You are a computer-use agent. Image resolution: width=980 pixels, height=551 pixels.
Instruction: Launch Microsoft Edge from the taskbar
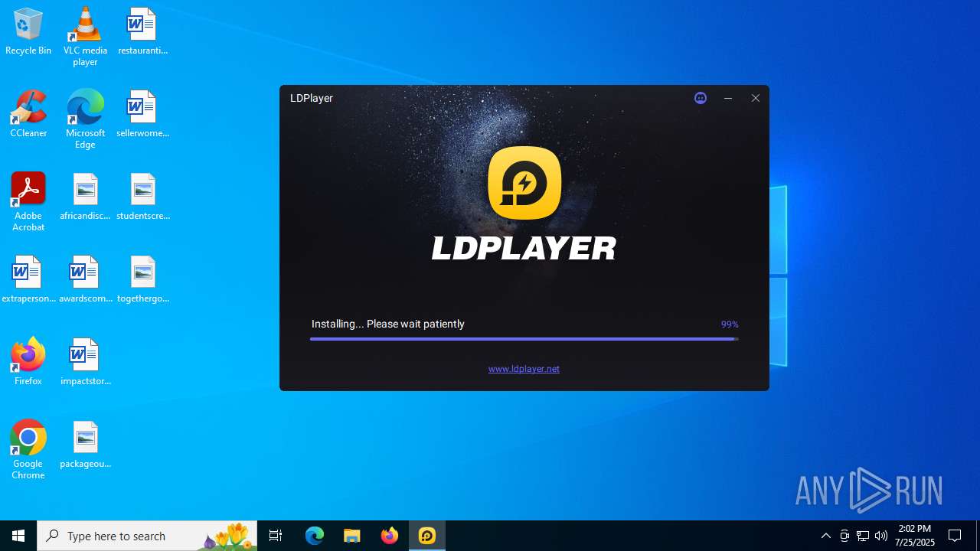pos(315,536)
